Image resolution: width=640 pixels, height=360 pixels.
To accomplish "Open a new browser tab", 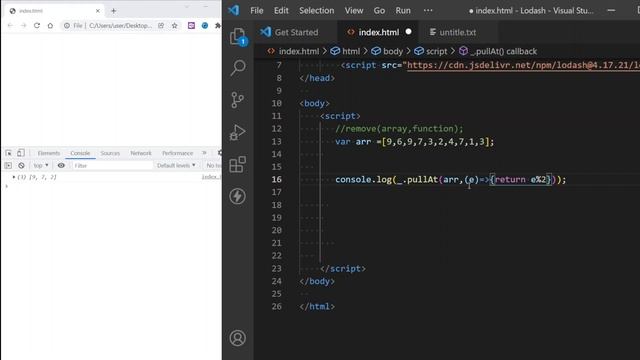I will [113, 11].
